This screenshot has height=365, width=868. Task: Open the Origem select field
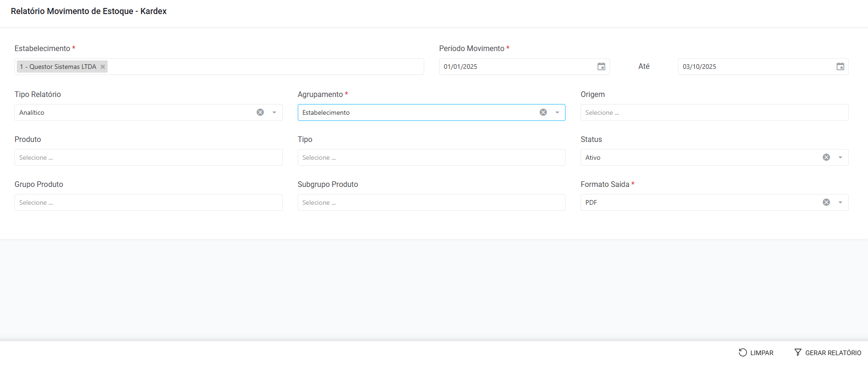[714, 112]
